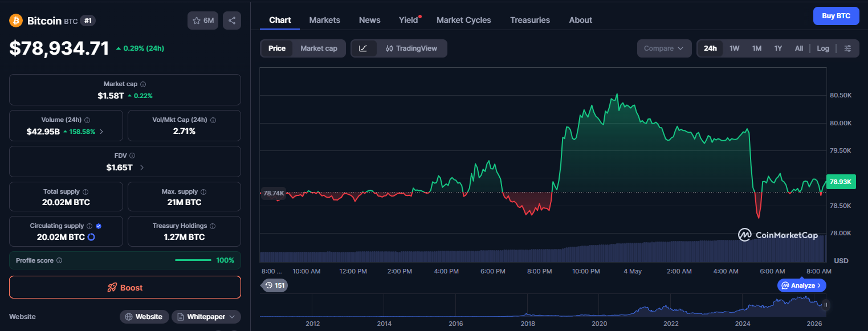Click the $1.58T market cap value

click(x=111, y=96)
